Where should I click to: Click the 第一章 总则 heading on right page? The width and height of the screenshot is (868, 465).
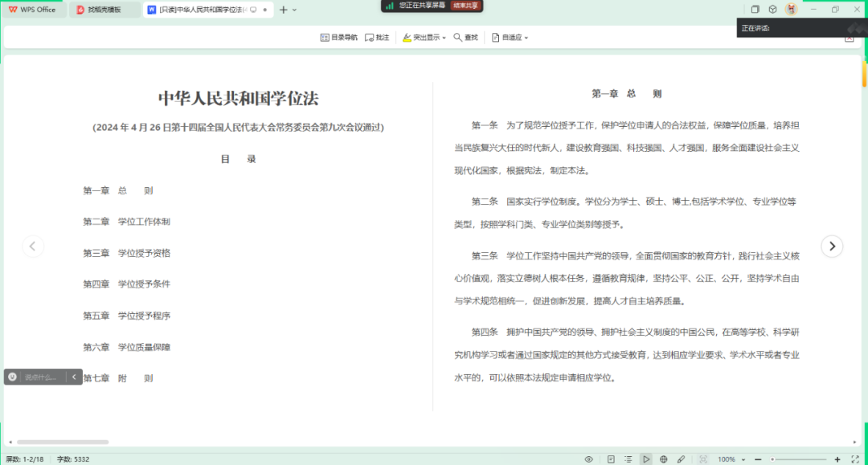(x=627, y=94)
